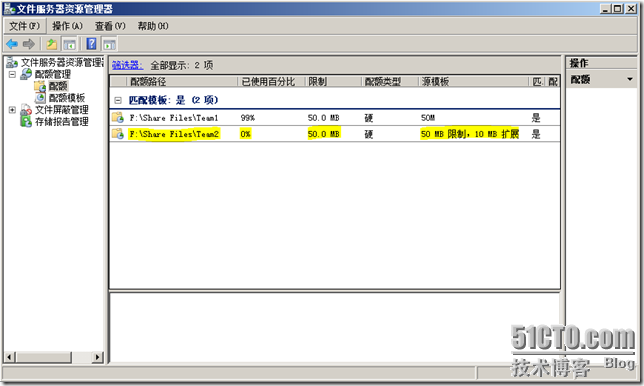Click the 配额模板 node icon
This screenshot has width=644, height=386.
pyautogui.click(x=40, y=98)
